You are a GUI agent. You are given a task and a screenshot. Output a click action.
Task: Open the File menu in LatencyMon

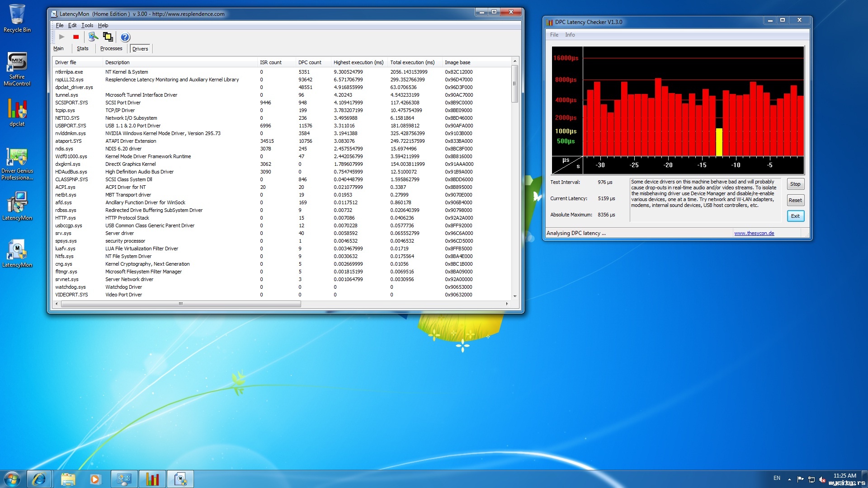[60, 25]
